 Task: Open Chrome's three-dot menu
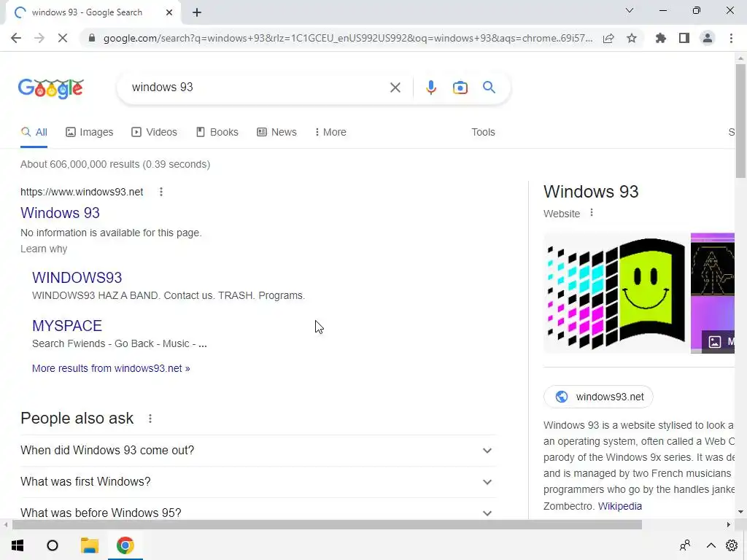[731, 38]
